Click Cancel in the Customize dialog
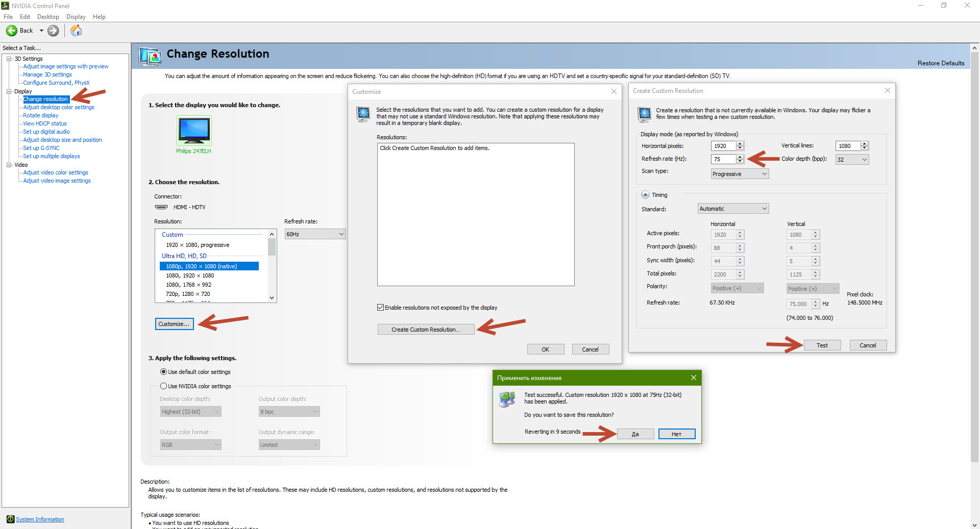This screenshot has height=529, width=980. [x=590, y=349]
